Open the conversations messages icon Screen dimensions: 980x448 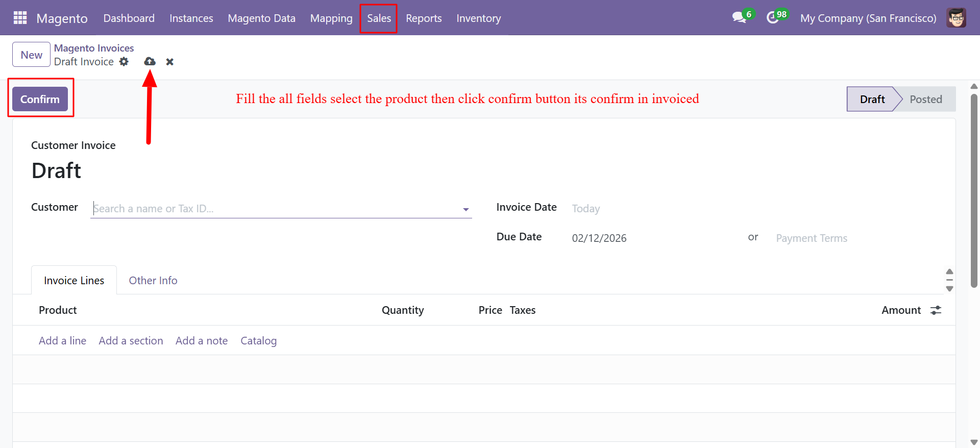click(739, 17)
